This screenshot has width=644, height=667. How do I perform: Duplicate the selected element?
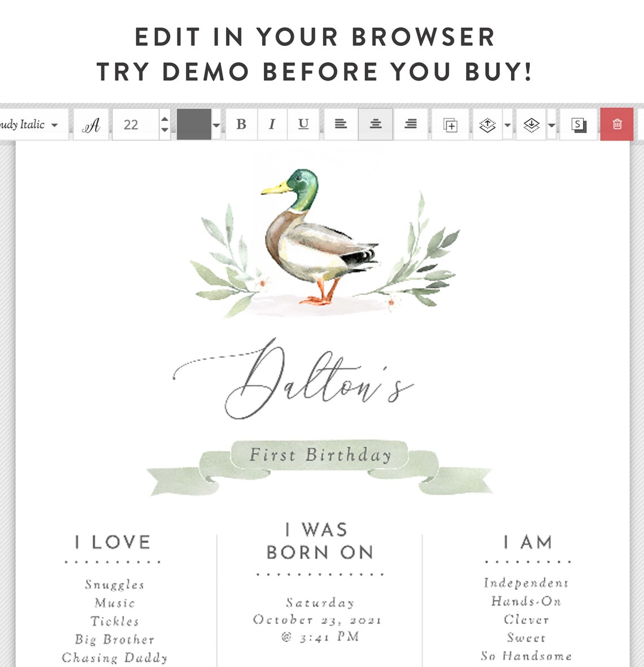point(449,124)
